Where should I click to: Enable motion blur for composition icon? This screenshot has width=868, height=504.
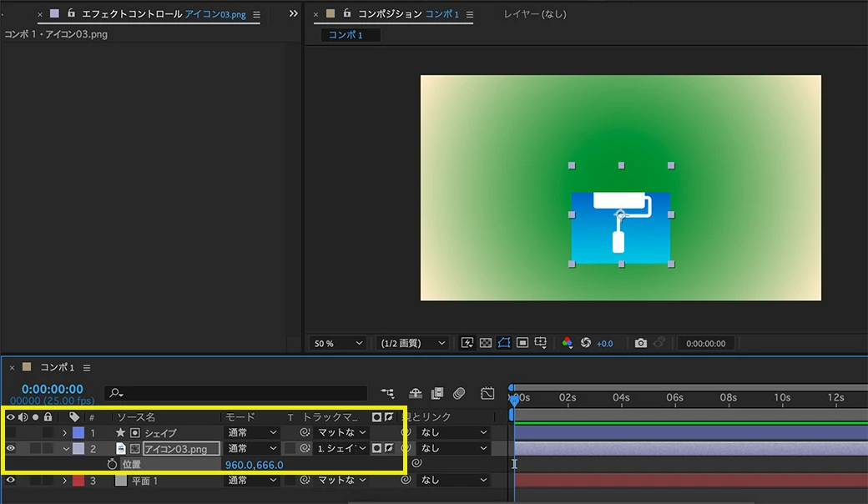pos(459,393)
